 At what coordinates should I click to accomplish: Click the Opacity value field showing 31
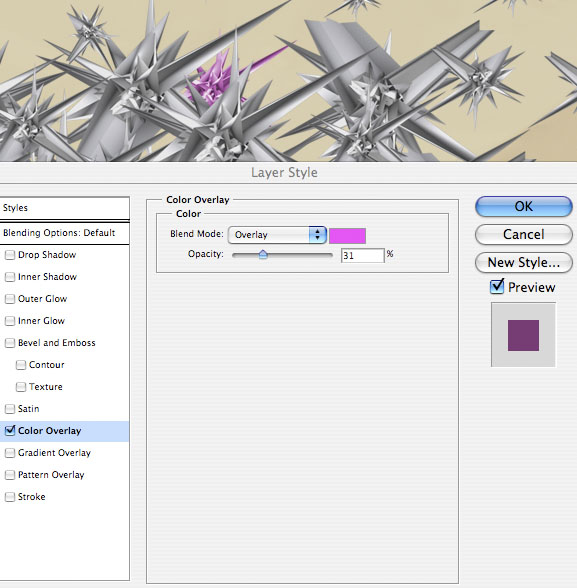click(363, 255)
